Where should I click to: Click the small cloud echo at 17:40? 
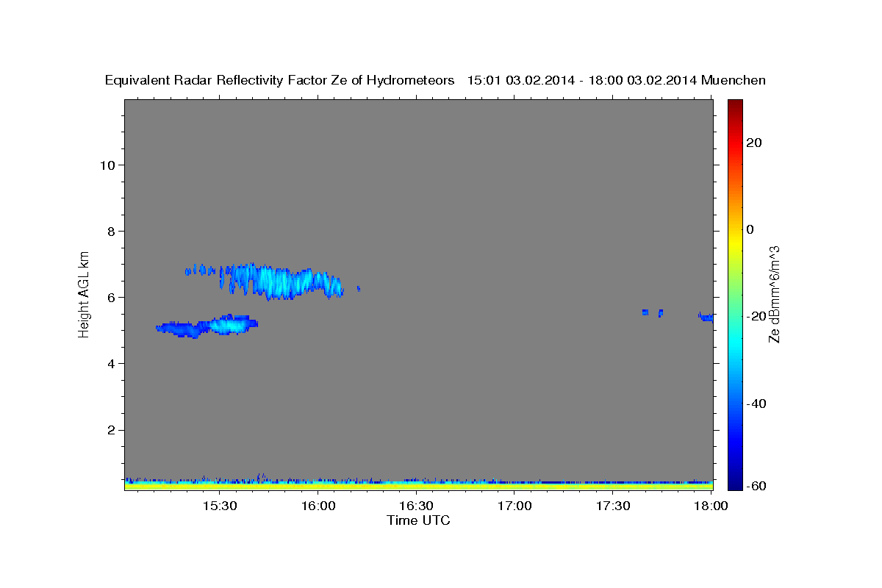tap(645, 312)
